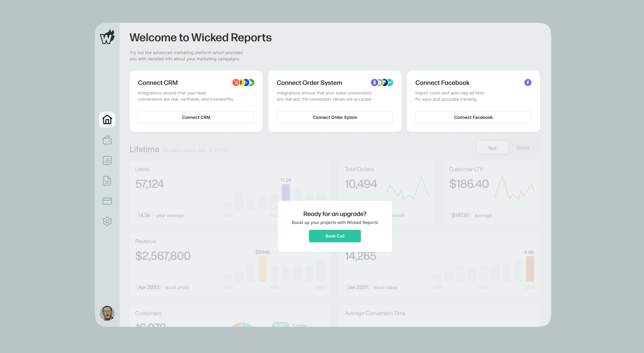
Task: Open the credit card billing icon
Action: tap(107, 201)
